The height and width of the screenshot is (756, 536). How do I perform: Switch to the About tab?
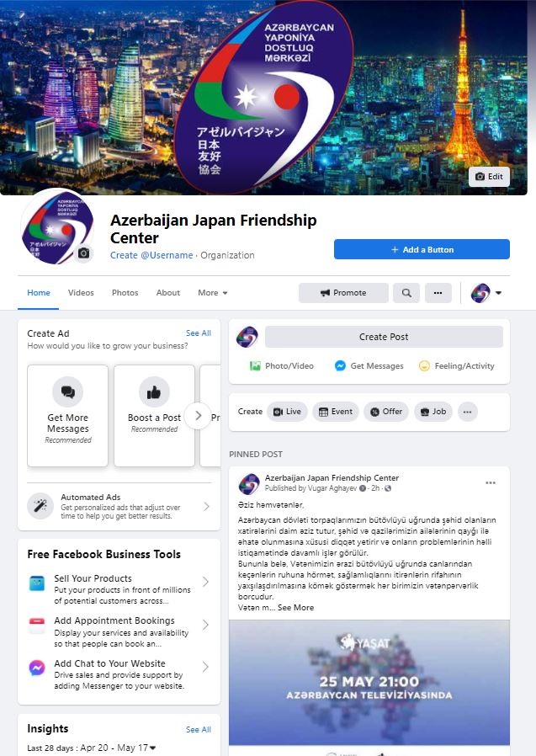coord(167,293)
